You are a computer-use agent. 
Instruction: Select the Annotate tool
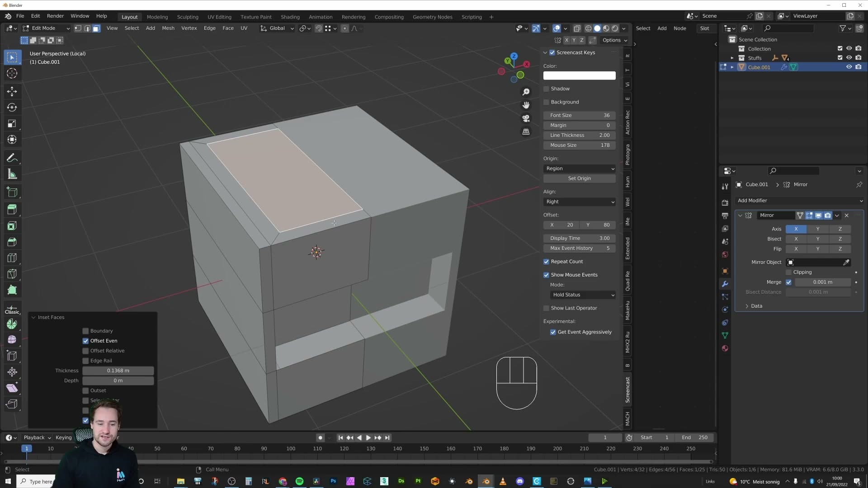point(12,158)
